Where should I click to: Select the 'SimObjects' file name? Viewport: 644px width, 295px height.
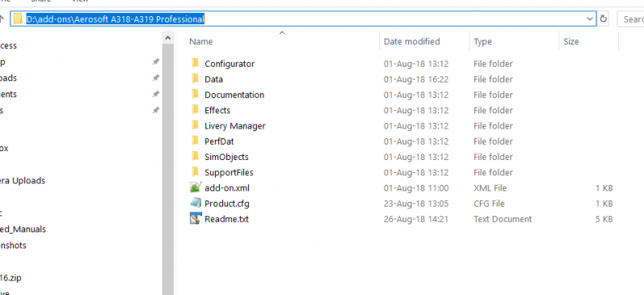(226, 157)
